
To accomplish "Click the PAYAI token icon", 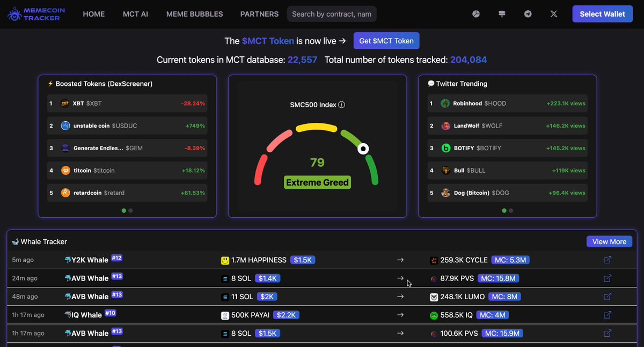I will (x=225, y=315).
